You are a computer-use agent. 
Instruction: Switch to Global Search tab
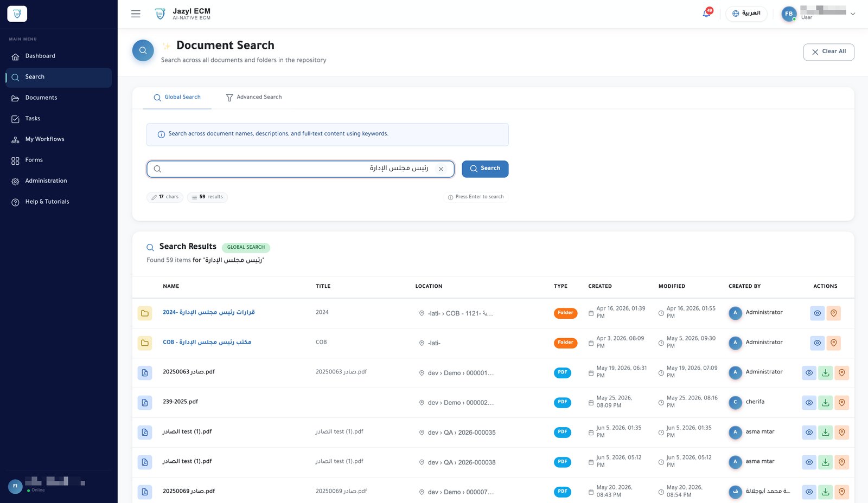177,98
